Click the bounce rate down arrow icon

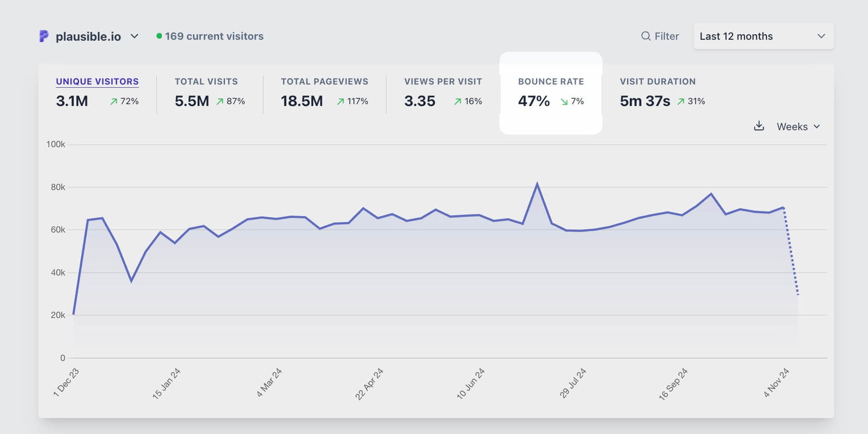tap(564, 101)
